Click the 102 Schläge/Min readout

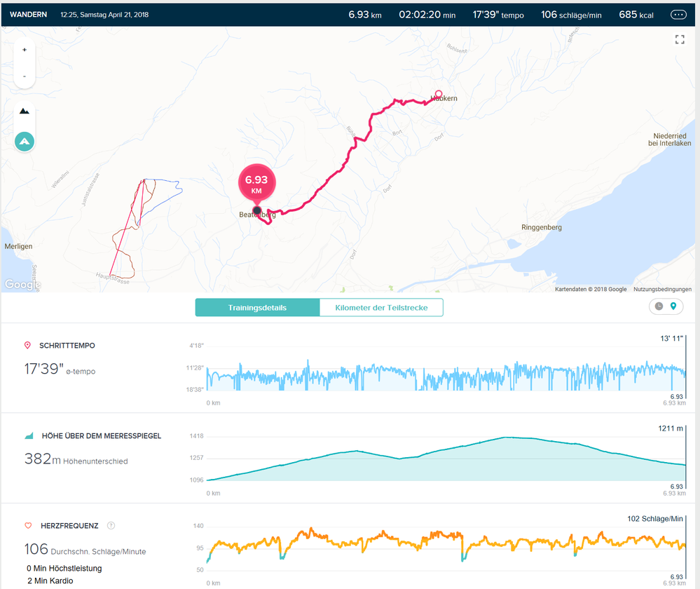(655, 519)
